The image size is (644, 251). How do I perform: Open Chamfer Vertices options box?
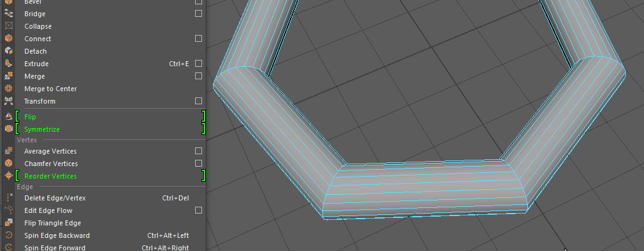tap(198, 164)
